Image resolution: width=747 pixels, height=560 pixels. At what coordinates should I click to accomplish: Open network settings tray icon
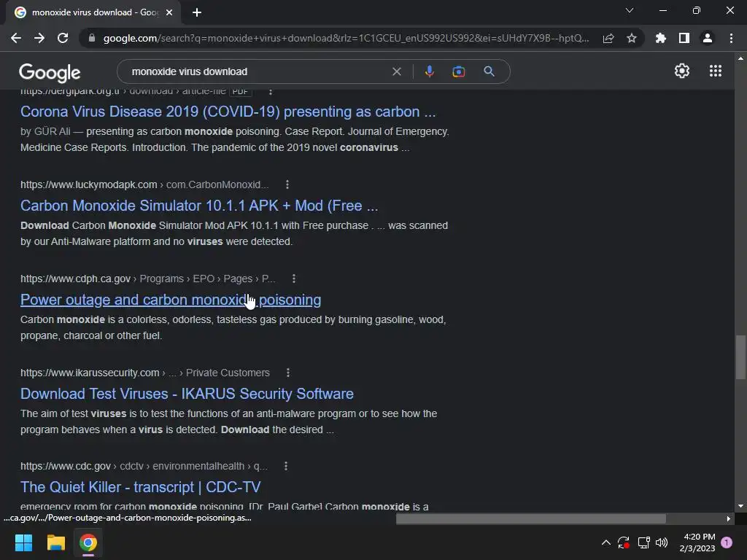tap(643, 542)
